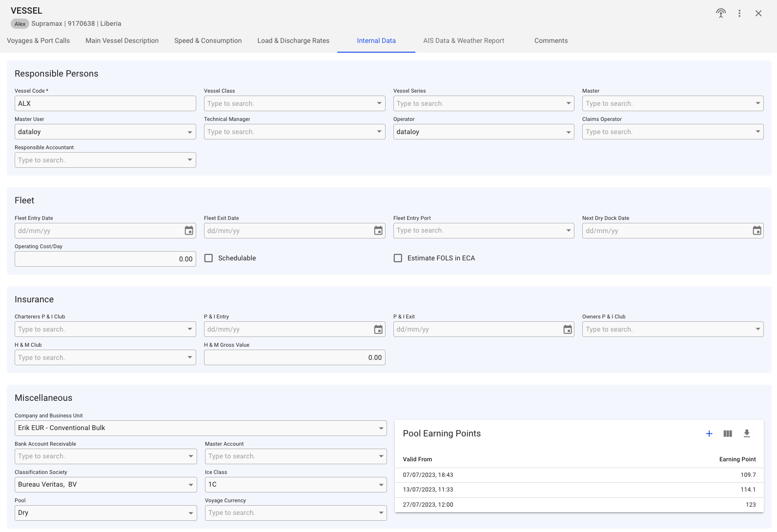Open Next Dry Dock Date calendar
The width and height of the screenshot is (777, 532).
click(x=757, y=231)
